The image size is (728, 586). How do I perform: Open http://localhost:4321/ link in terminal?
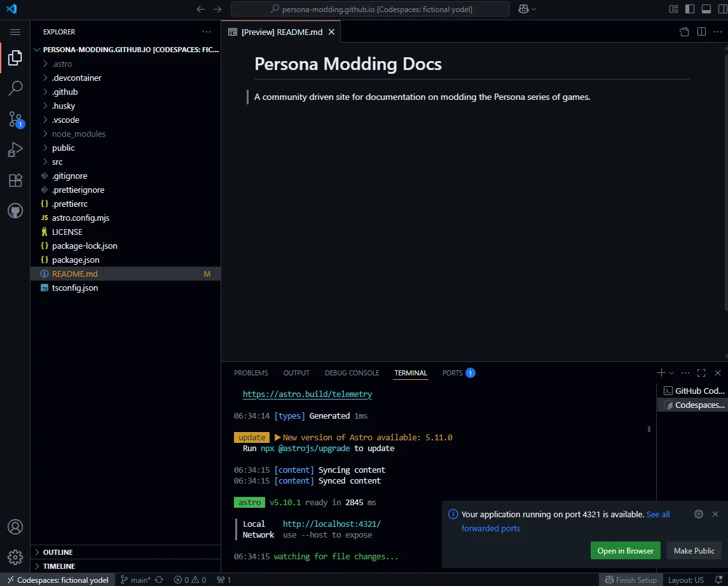[x=331, y=524]
